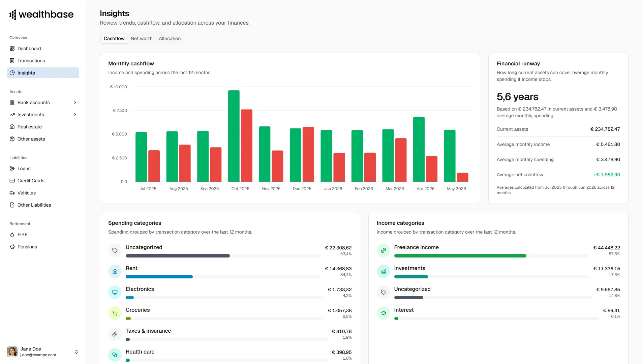Viewport: 642px width, 364px height.
Task: Click the Real estate house icon
Action: [x=12, y=127]
